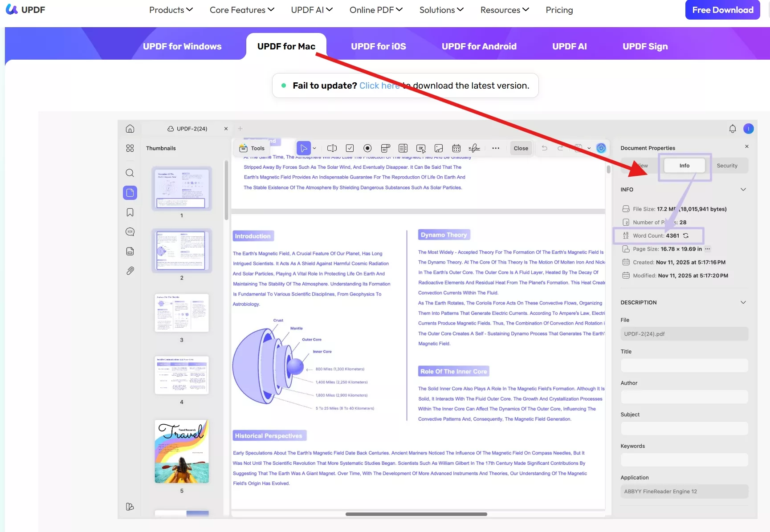Click the home icon in the UPDF app
770x532 pixels.
pos(130,129)
